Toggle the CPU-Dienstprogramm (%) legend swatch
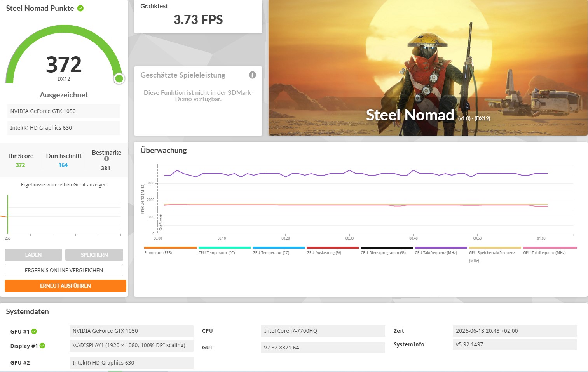This screenshot has width=588, height=372. point(387,247)
